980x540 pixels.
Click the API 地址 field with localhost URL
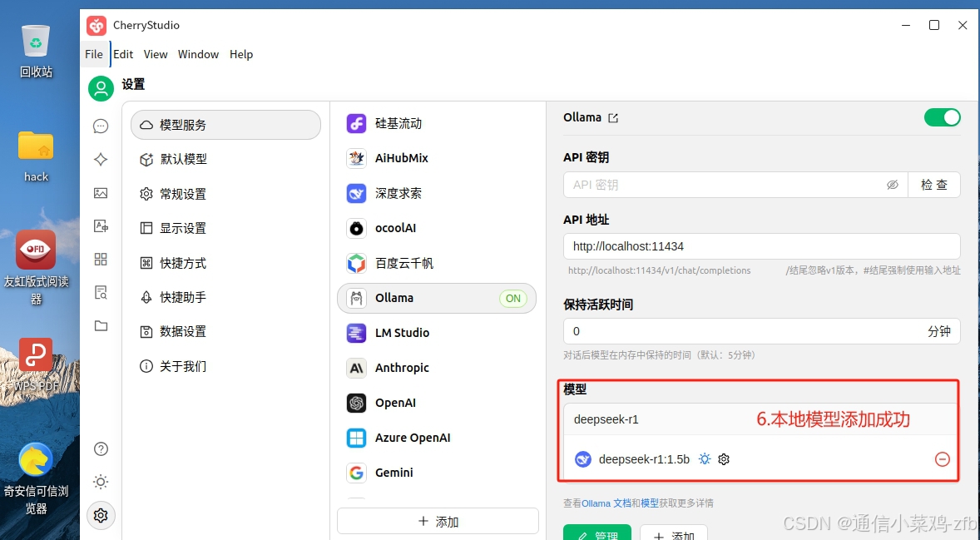click(x=762, y=246)
